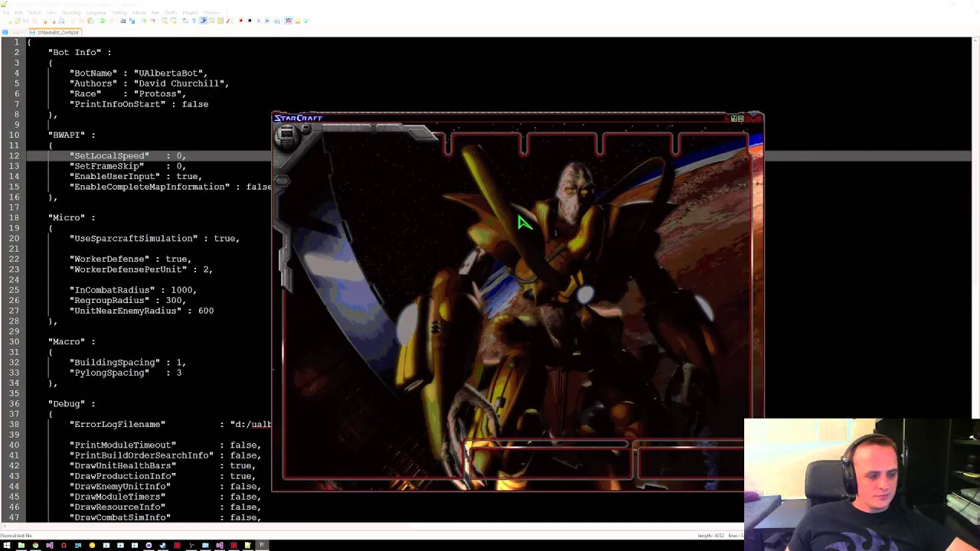Click the Print icon in the toolbar
Viewport: 980px width, 551px height.
click(x=61, y=21)
